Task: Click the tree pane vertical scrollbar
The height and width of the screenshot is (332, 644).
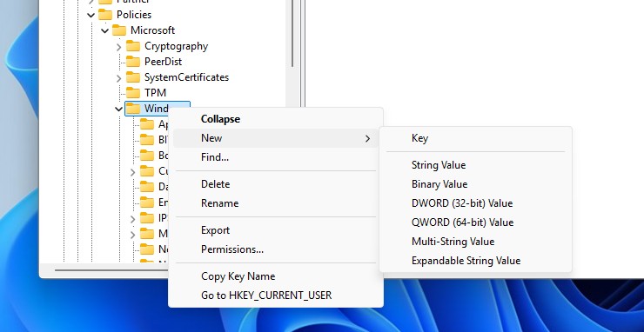Action: coord(292,33)
